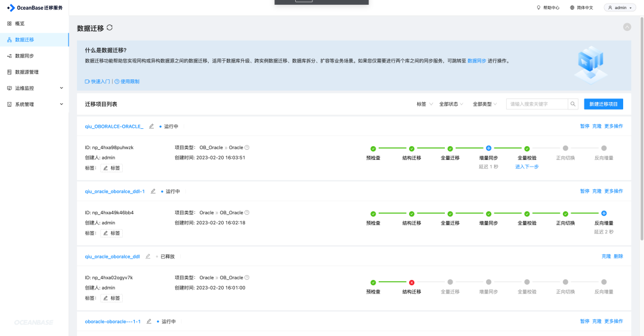This screenshot has width=644, height=336.
Task: Click help icon in the np_4hxa49k46bb4 project type
Action: tap(247, 212)
